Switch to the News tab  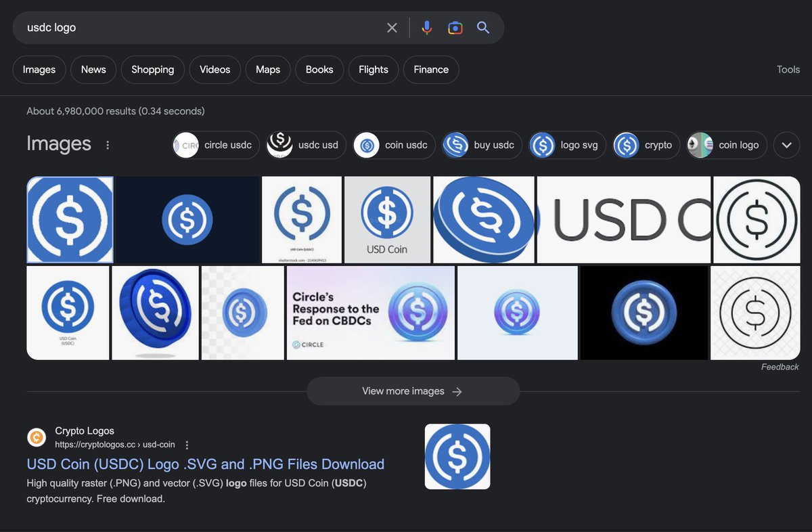(x=93, y=70)
